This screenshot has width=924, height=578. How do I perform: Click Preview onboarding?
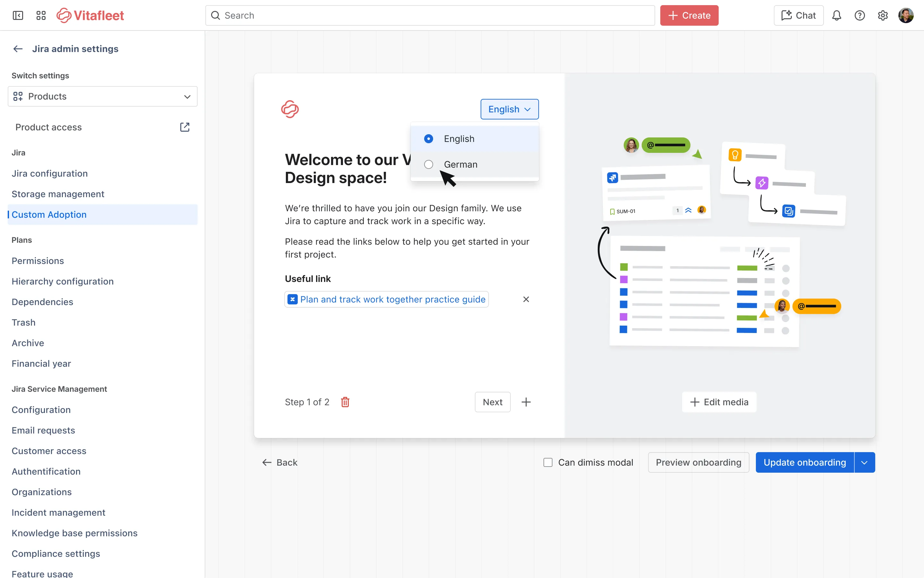698,462
